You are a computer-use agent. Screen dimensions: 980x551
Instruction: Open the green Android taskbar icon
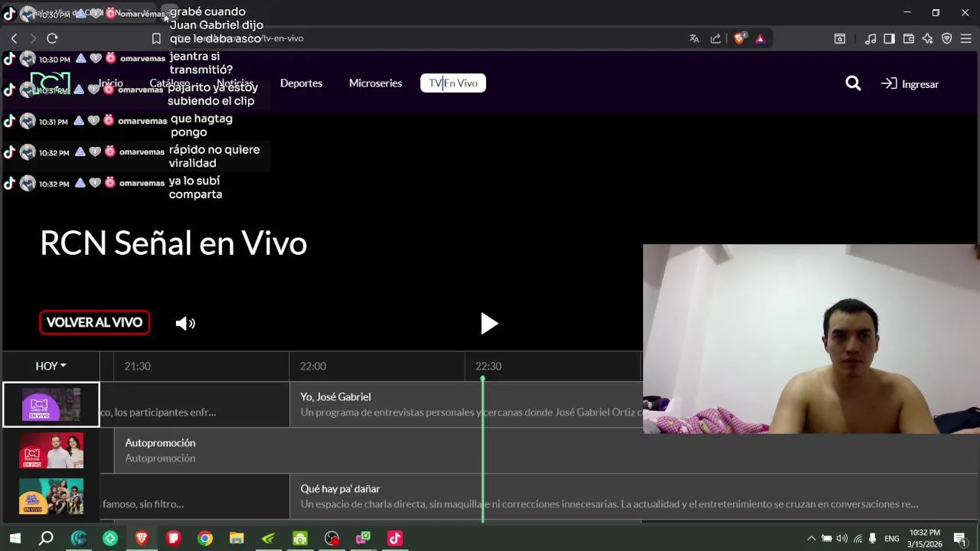[300, 538]
